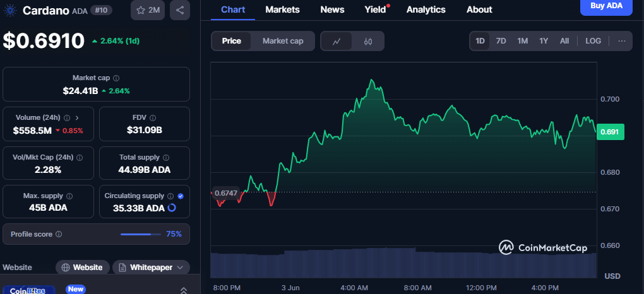644x294 pixels.
Task: Click the Profile score progress bar
Action: pyautogui.click(x=140, y=235)
